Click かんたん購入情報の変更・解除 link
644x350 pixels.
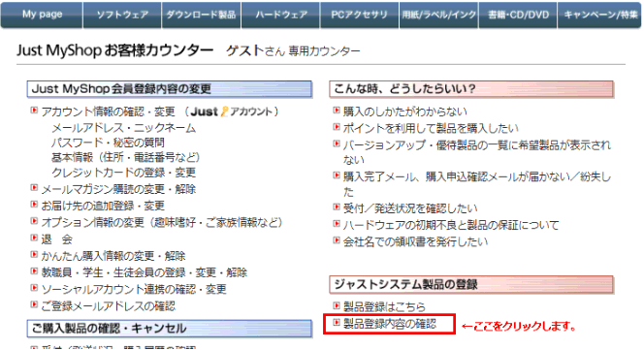pyautogui.click(x=113, y=256)
